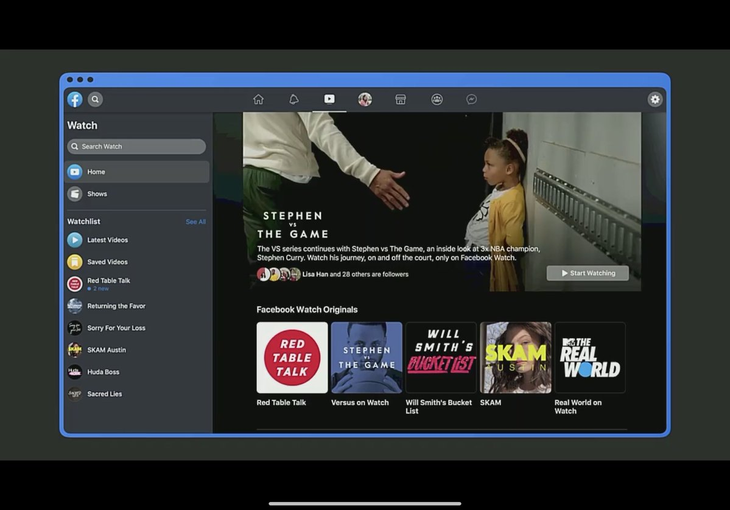The image size is (730, 510).
Task: Open SKAM Austin in Watchlist
Action: [x=137, y=350]
